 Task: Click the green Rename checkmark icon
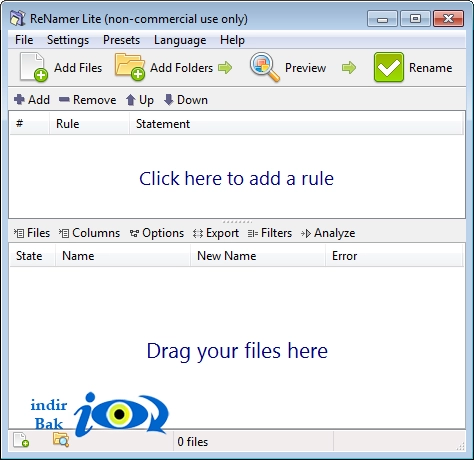pos(389,67)
